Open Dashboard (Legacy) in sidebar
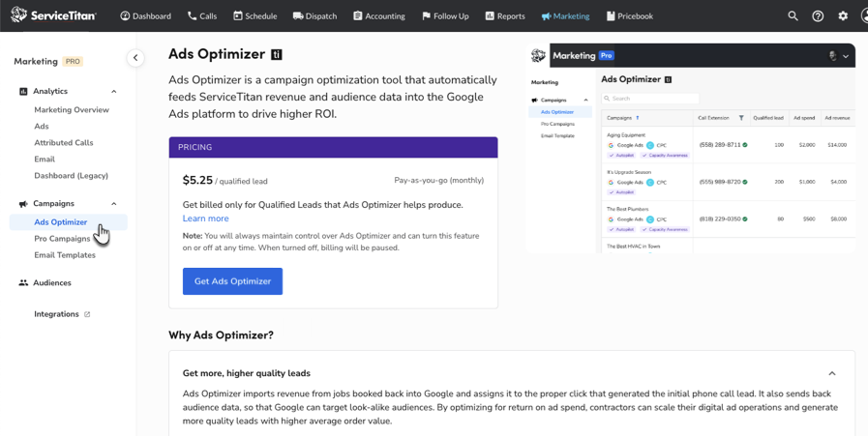The width and height of the screenshot is (868, 436). [x=71, y=175]
